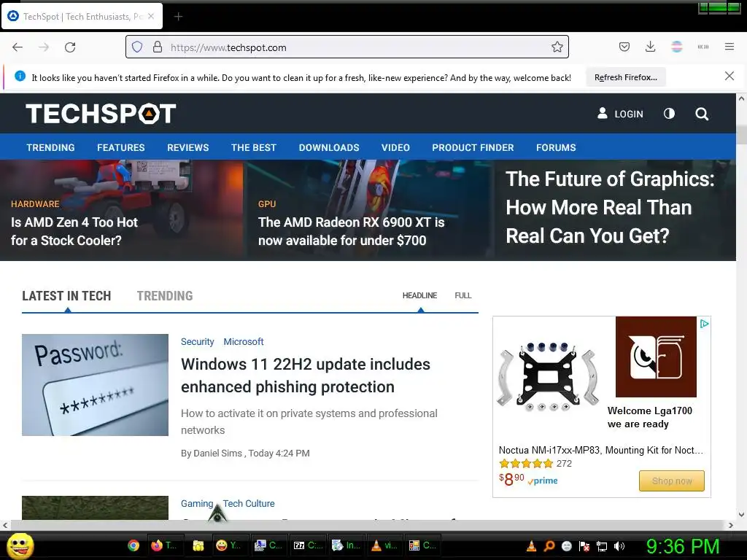Open the shield tracking protection icon
The image size is (747, 560).
tap(137, 47)
